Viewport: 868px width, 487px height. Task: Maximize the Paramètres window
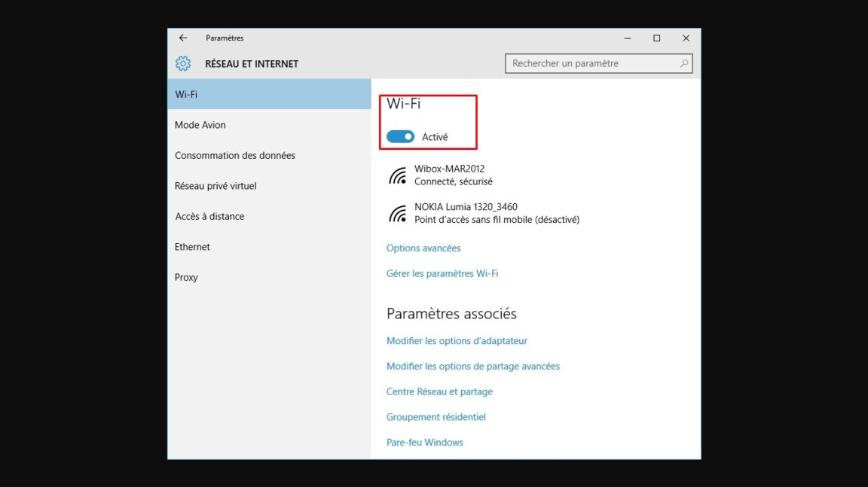click(x=656, y=38)
